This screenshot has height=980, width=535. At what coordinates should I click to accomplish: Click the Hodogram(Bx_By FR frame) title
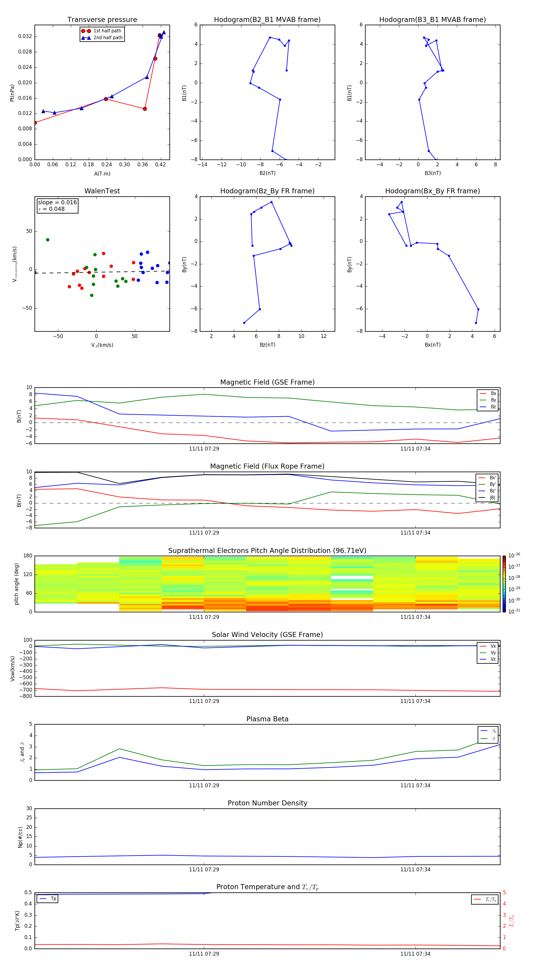432,191
